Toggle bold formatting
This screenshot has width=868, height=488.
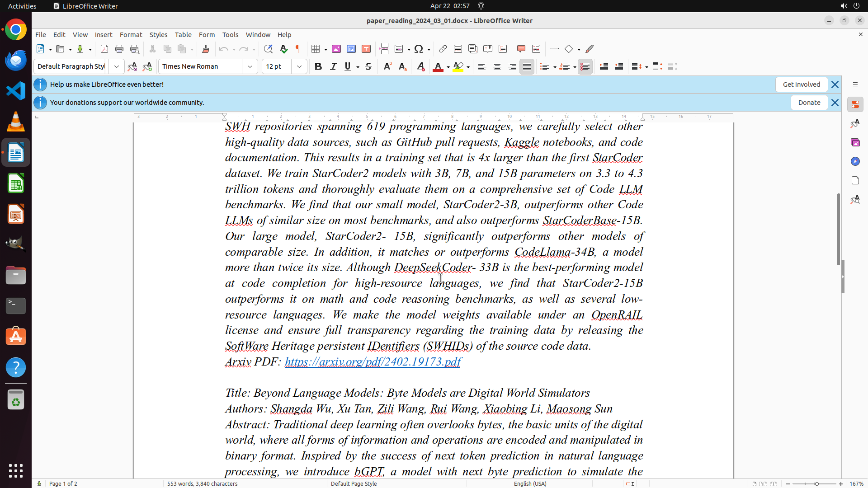(x=318, y=66)
